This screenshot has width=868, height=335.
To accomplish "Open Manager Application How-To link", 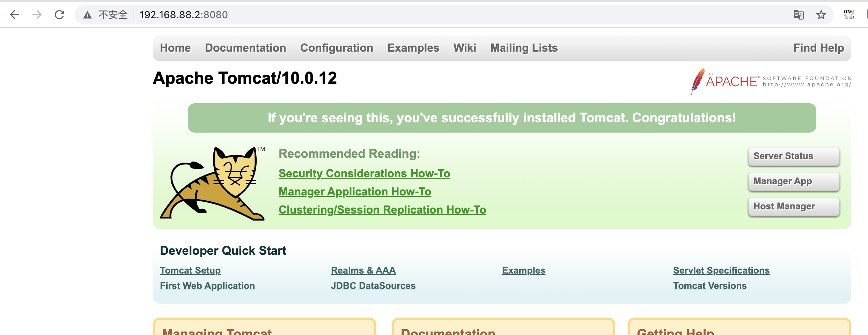I will tap(355, 192).
